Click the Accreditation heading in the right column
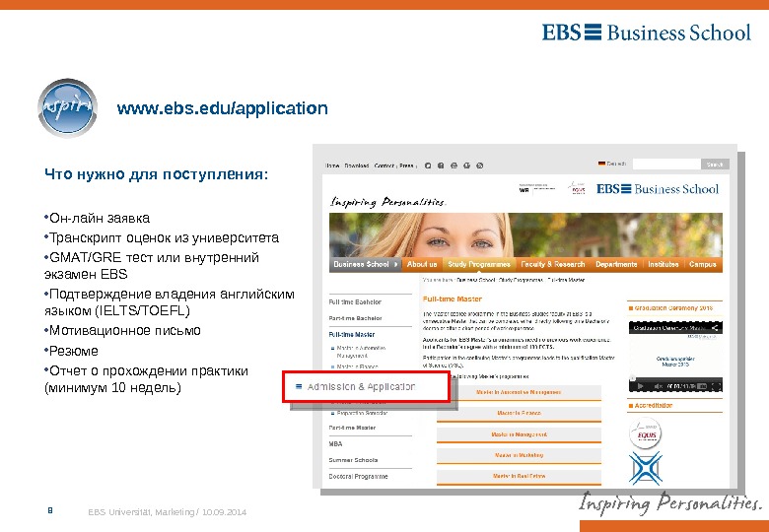 point(654,406)
